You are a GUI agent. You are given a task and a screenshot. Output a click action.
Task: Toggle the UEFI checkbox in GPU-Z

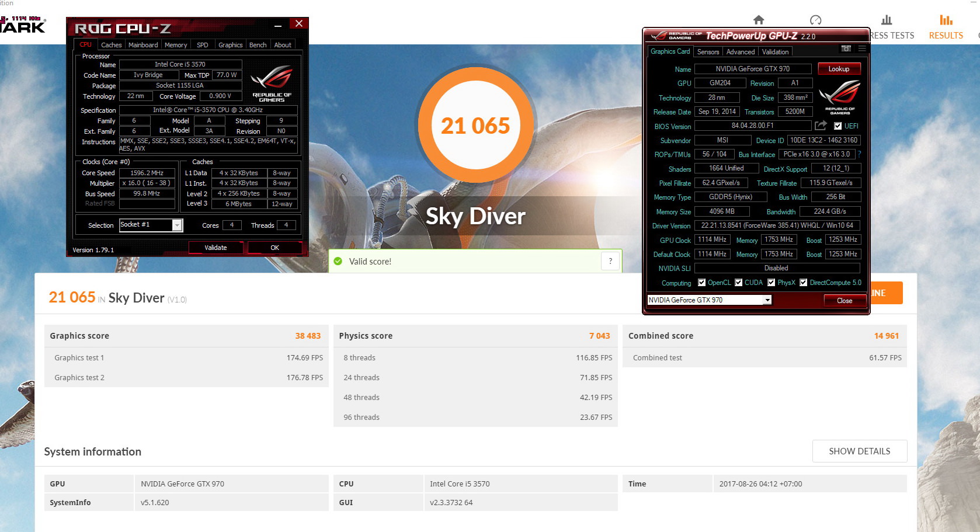pos(838,126)
